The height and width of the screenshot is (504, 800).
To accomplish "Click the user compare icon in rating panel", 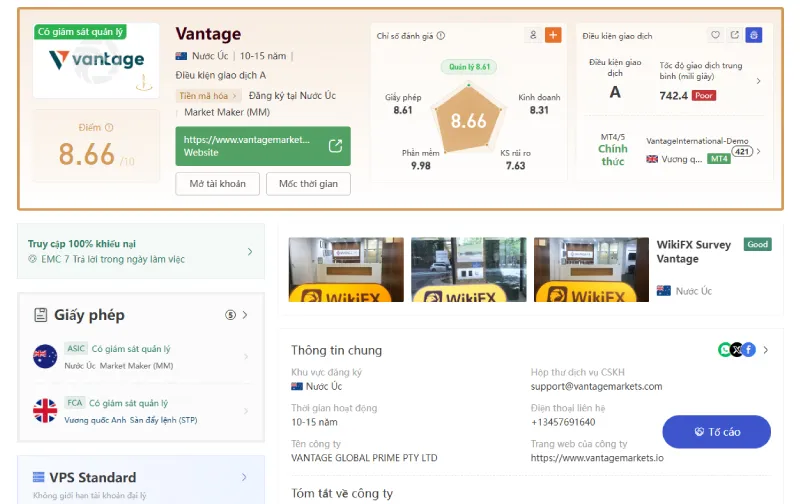I will [x=533, y=35].
